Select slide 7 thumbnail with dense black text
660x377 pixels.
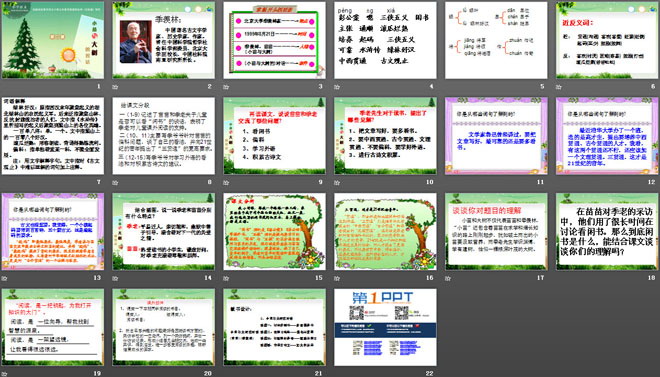click(53, 136)
